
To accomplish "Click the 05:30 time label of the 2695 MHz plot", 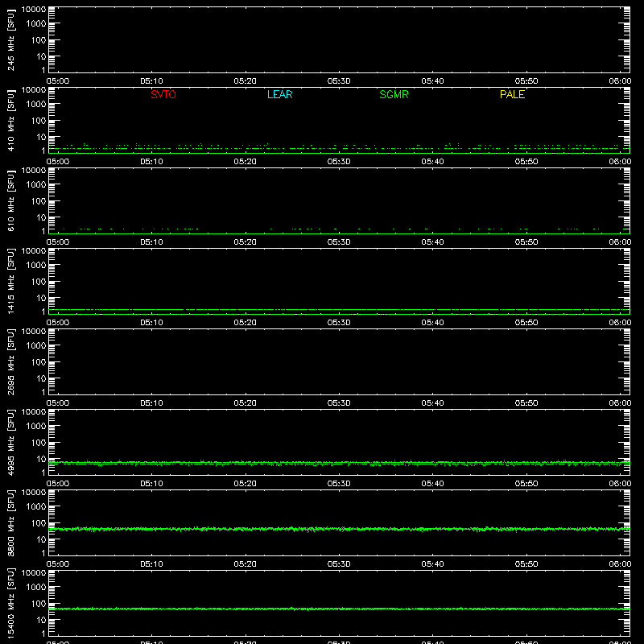I will [339, 403].
